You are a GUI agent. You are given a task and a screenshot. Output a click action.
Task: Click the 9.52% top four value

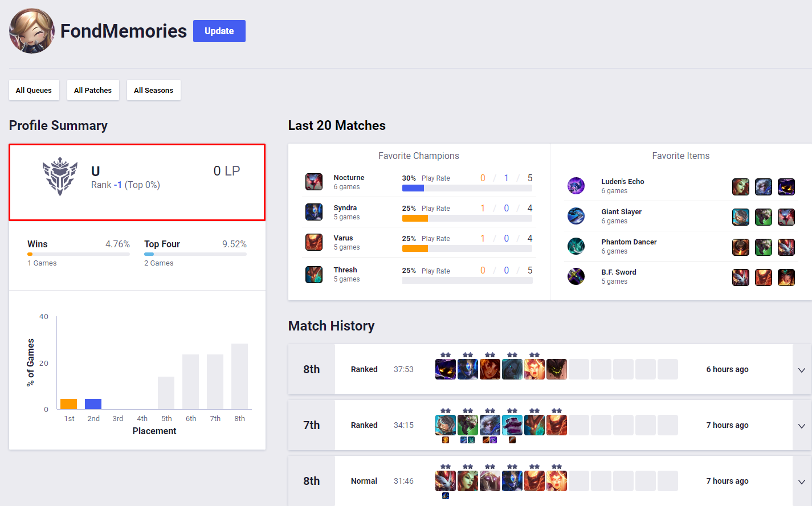click(234, 244)
